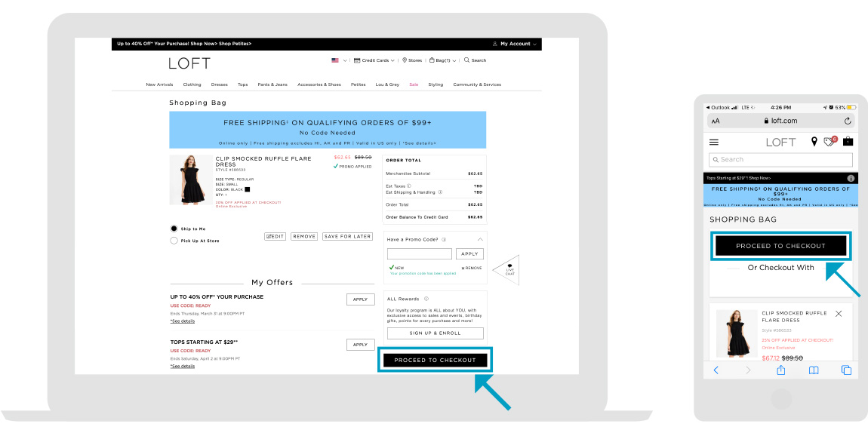Tap the mobile dress product thumbnail
Viewport: 868px width, 436px height.
click(x=736, y=333)
